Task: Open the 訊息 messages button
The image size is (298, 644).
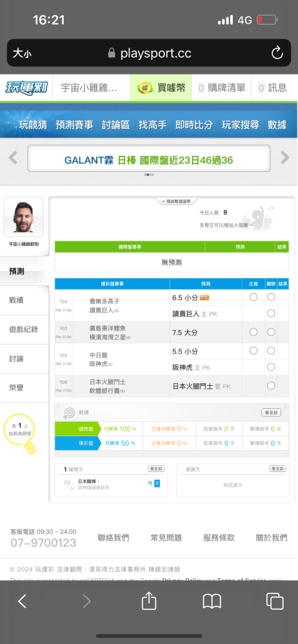Action: tap(272, 88)
